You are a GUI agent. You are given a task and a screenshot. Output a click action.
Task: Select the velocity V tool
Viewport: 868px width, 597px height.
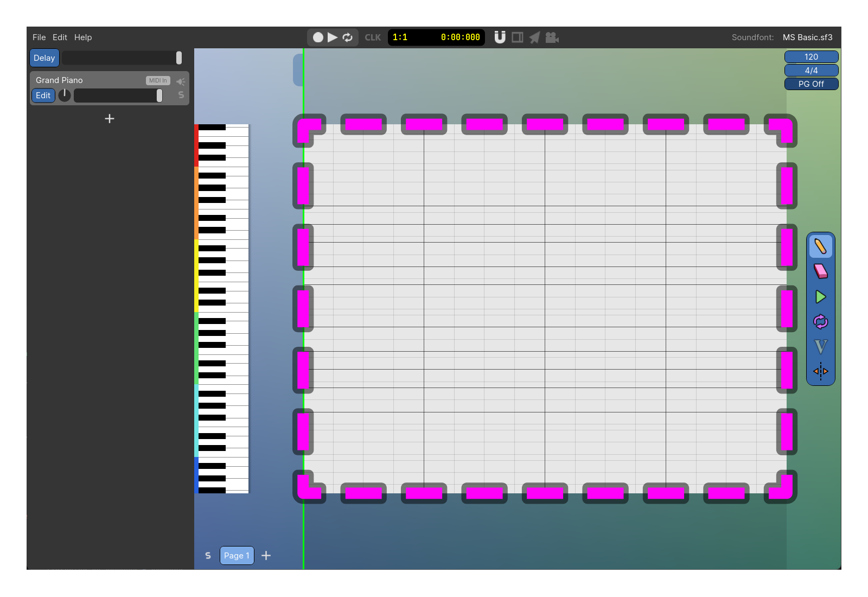tap(820, 347)
